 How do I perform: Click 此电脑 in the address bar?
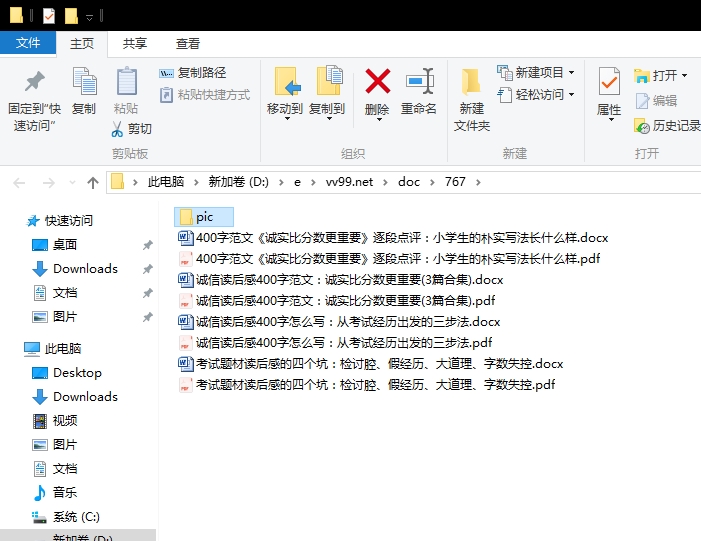[165, 182]
